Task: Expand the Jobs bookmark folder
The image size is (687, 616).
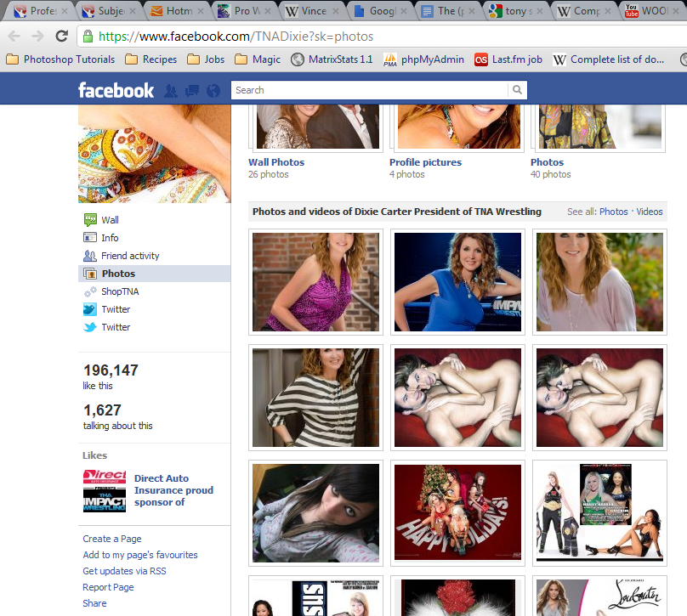Action: (x=206, y=59)
